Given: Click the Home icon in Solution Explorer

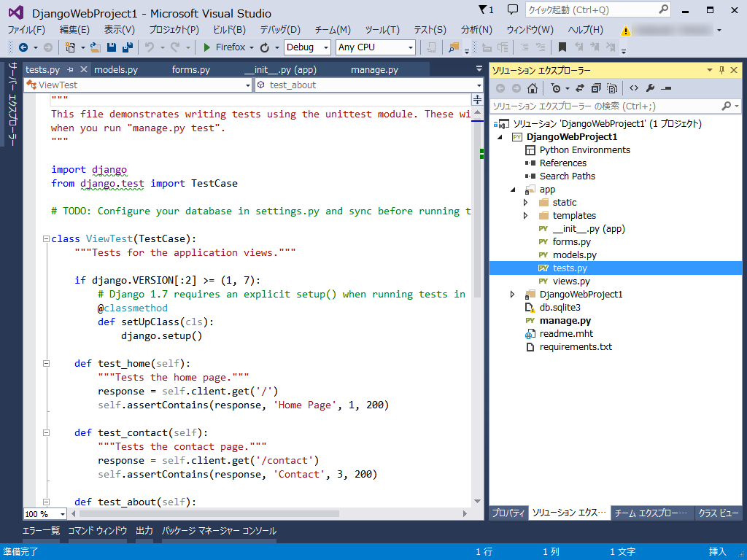Looking at the screenshot, I should pos(533,88).
